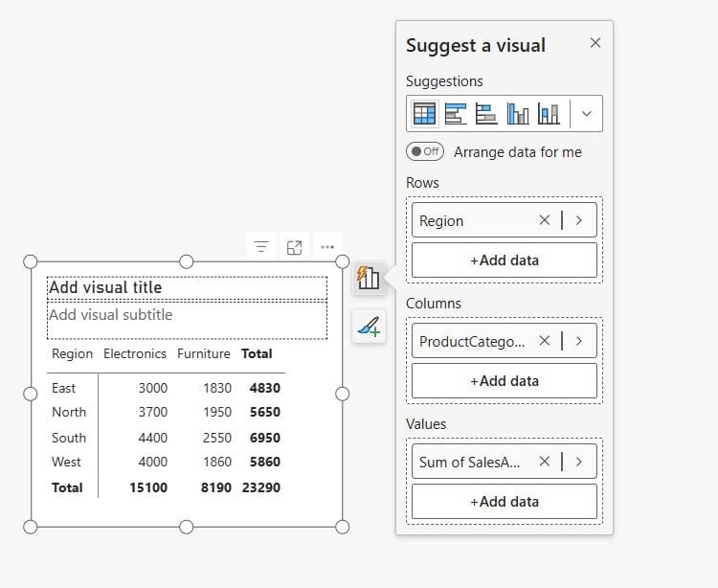Click the Add visual subtitle field
The height and width of the screenshot is (588, 718).
(x=187, y=320)
